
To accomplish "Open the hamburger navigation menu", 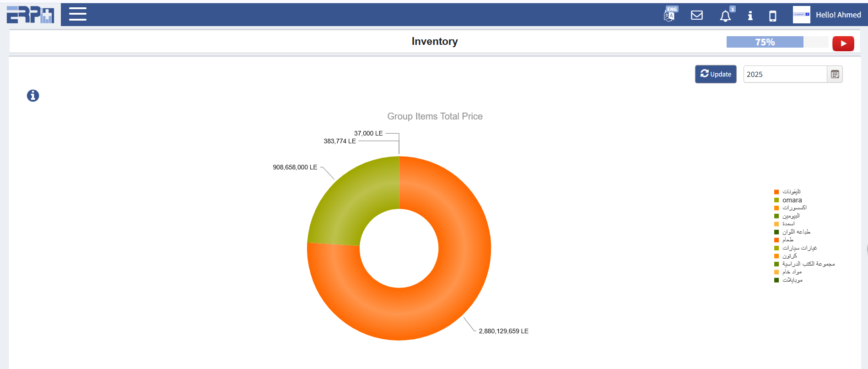I will (x=78, y=14).
